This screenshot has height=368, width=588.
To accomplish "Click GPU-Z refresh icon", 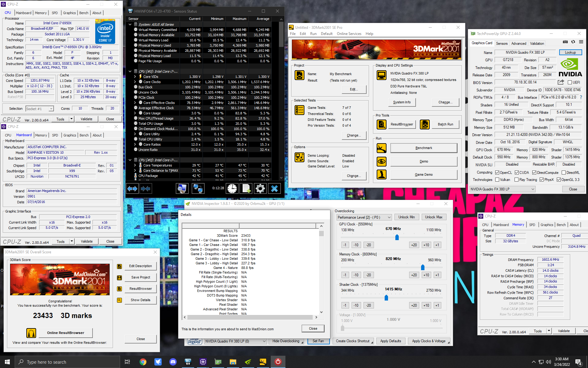I will (x=573, y=42).
